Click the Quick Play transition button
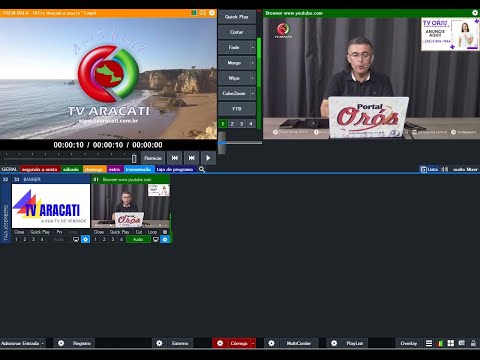The height and width of the screenshot is (360, 480). tap(237, 17)
